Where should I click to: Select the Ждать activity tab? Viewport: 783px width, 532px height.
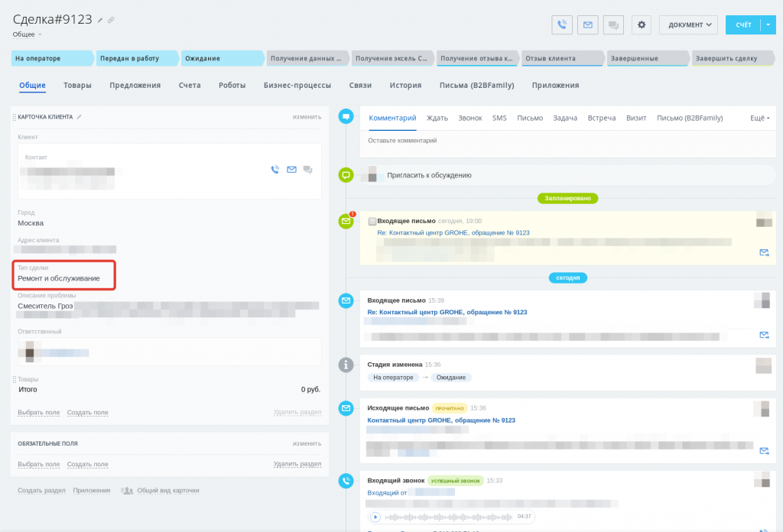click(x=437, y=118)
